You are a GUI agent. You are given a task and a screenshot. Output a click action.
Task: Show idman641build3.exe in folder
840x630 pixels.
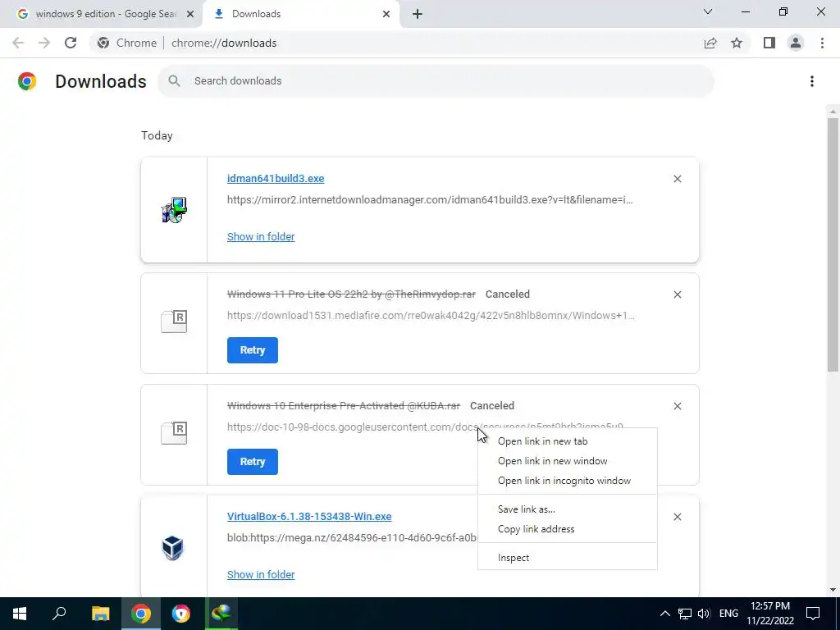click(x=261, y=237)
